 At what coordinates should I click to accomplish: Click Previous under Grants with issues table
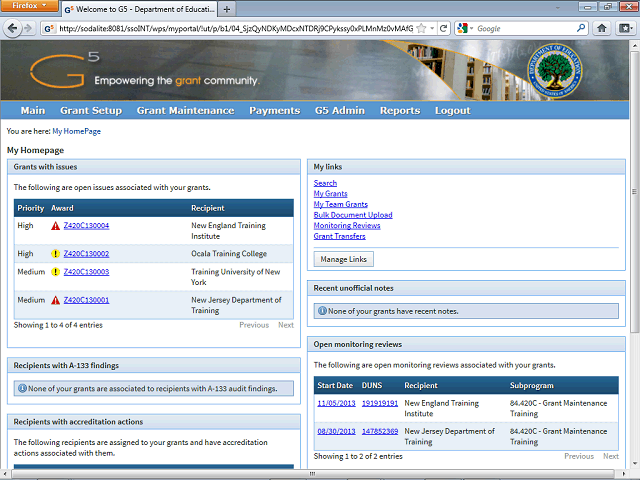[254, 325]
